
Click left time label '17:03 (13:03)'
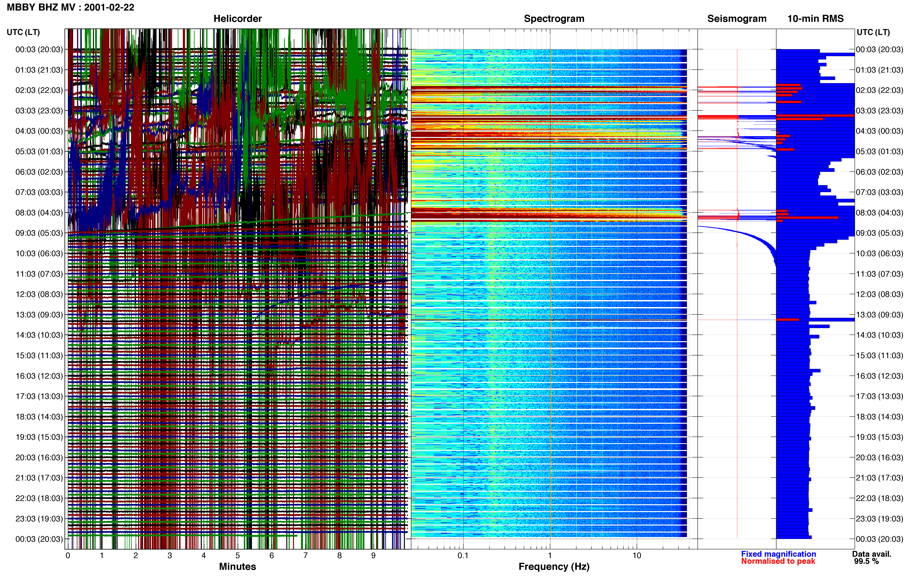coord(39,396)
